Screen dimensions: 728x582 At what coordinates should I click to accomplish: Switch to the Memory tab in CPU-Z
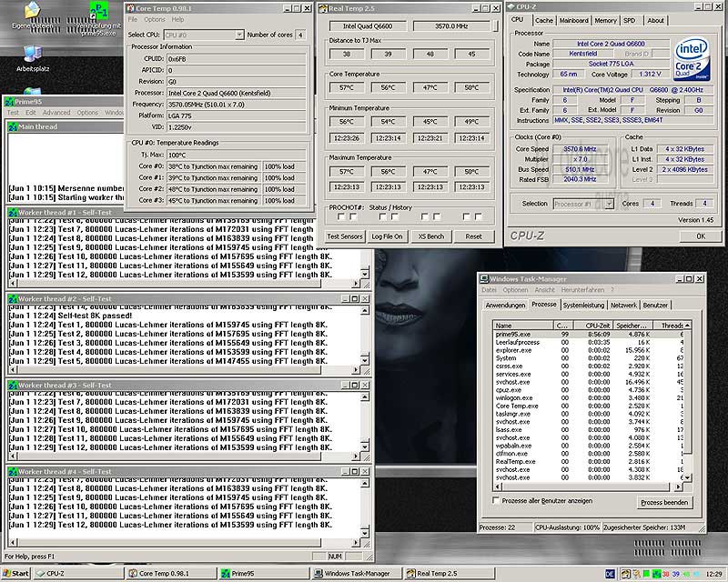[605, 20]
